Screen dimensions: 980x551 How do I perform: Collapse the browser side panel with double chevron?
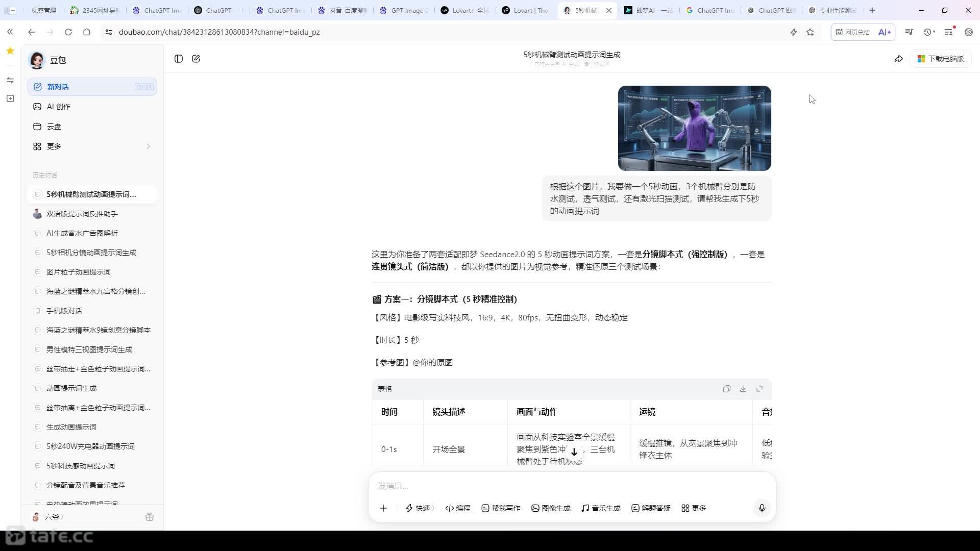pos(10,32)
